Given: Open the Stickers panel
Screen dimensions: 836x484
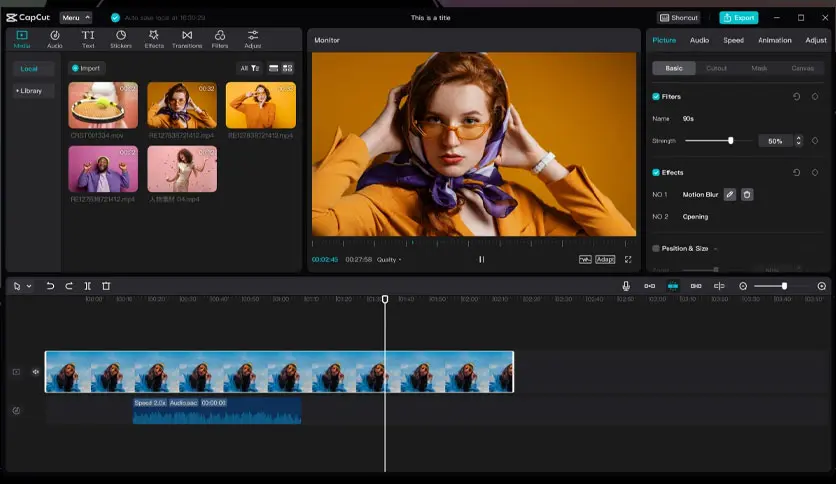Looking at the screenshot, I should pos(120,39).
